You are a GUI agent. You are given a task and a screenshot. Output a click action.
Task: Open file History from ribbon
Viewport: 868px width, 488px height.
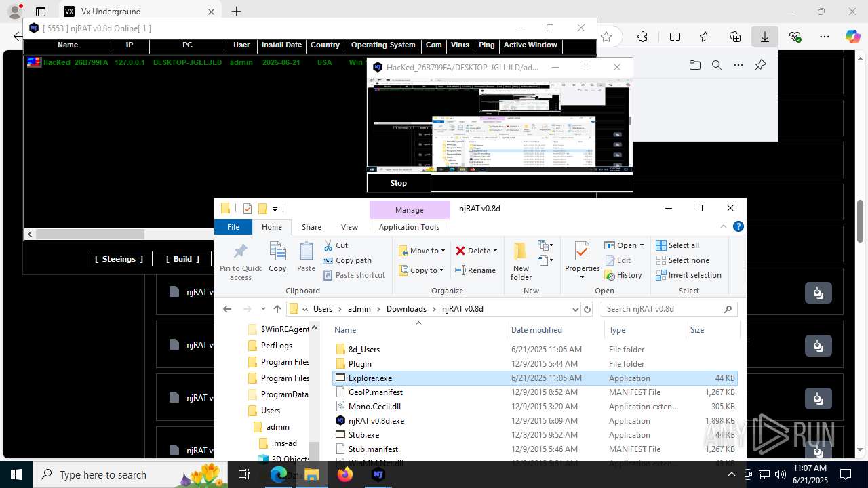(x=623, y=275)
